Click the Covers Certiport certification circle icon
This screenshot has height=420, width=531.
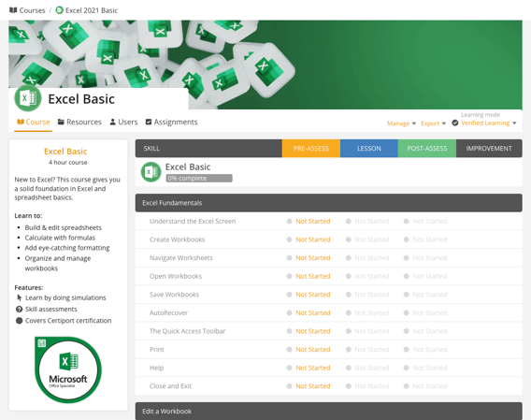20,321
